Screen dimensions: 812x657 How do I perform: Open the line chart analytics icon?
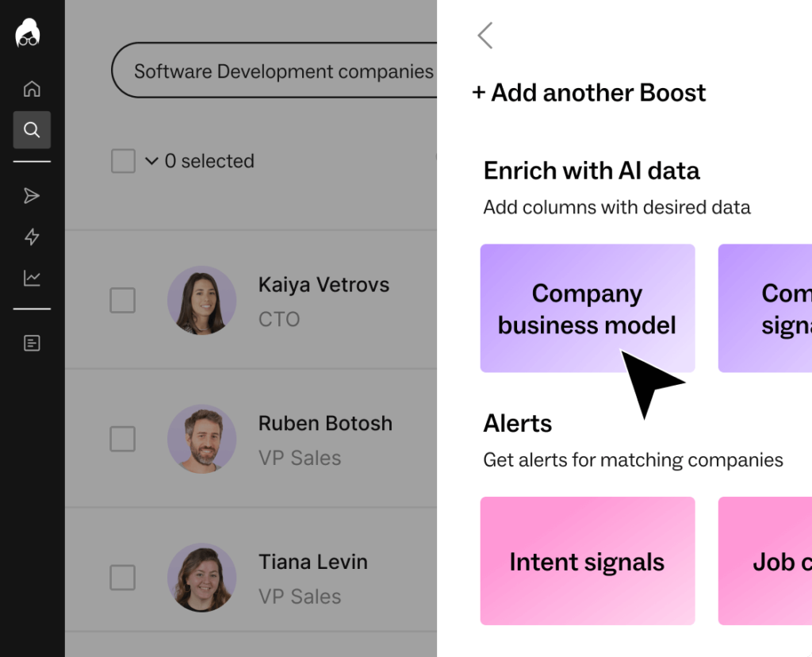pos(32,278)
